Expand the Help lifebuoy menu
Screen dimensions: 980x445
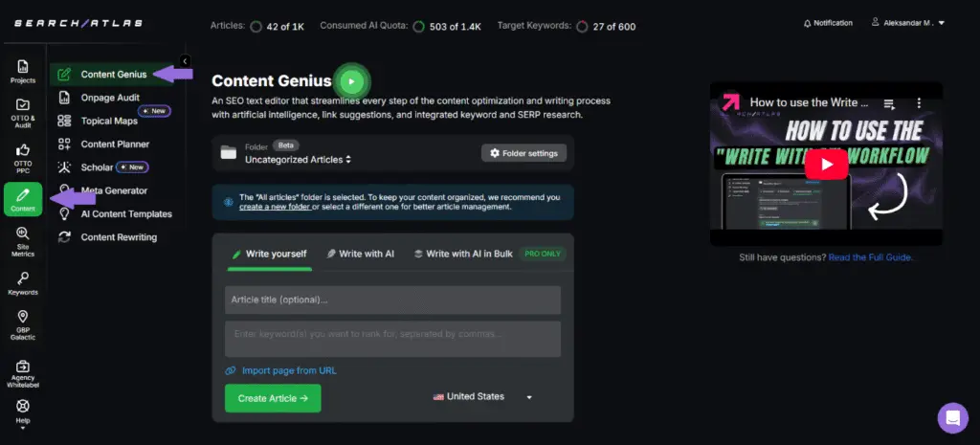click(23, 414)
